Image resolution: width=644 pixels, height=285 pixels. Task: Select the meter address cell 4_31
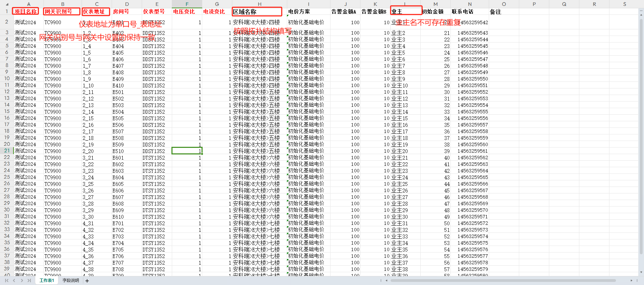pos(96,223)
